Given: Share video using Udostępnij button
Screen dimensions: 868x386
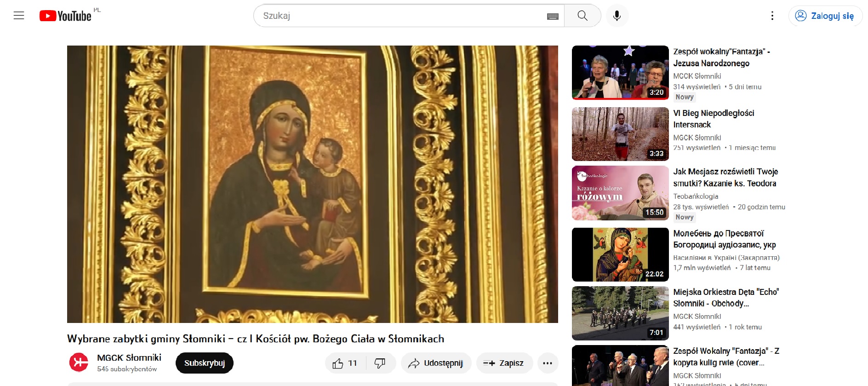Looking at the screenshot, I should [x=436, y=363].
